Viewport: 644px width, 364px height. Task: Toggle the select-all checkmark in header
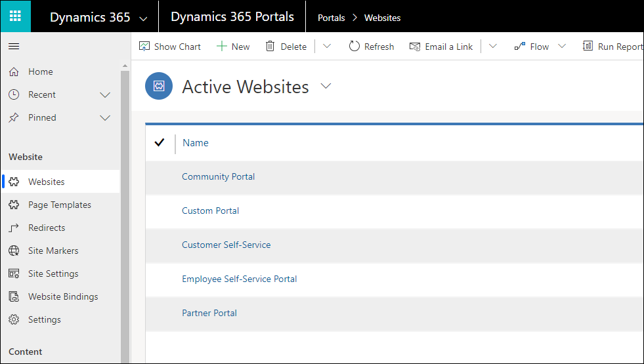(159, 143)
